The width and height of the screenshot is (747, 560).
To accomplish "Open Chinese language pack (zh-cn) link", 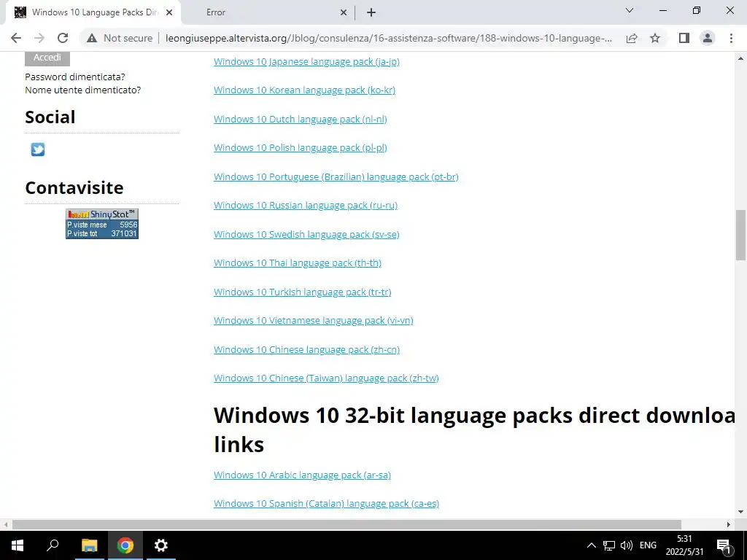I will tap(306, 349).
